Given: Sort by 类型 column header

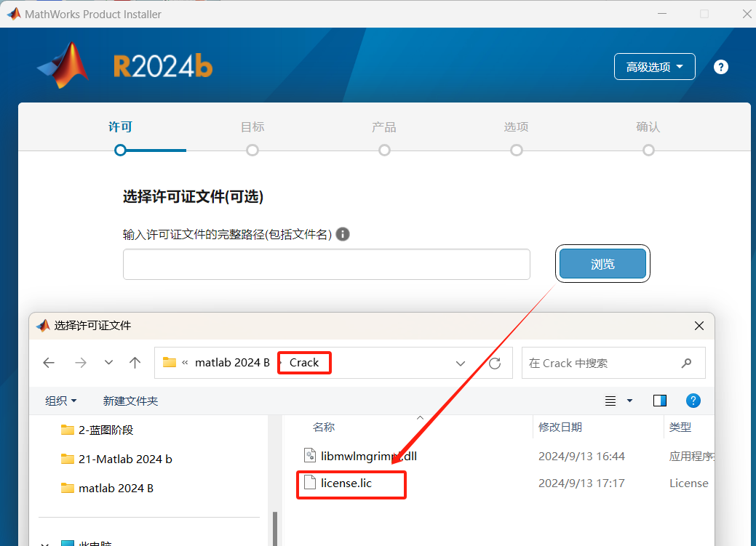Looking at the screenshot, I should [x=680, y=427].
